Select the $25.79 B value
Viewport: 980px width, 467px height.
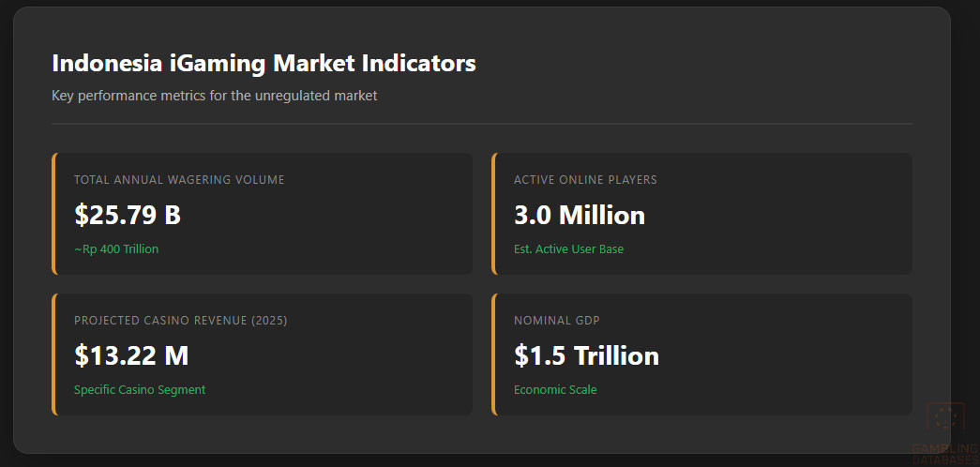pos(128,215)
